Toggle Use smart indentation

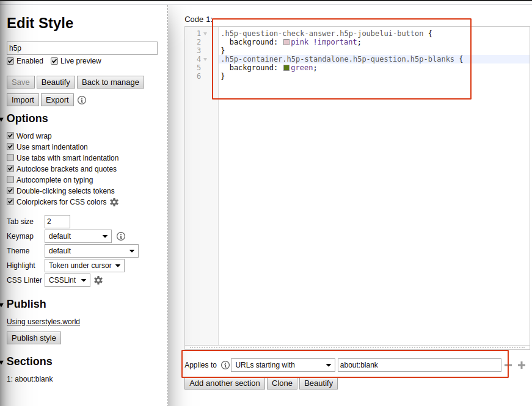click(x=10, y=147)
